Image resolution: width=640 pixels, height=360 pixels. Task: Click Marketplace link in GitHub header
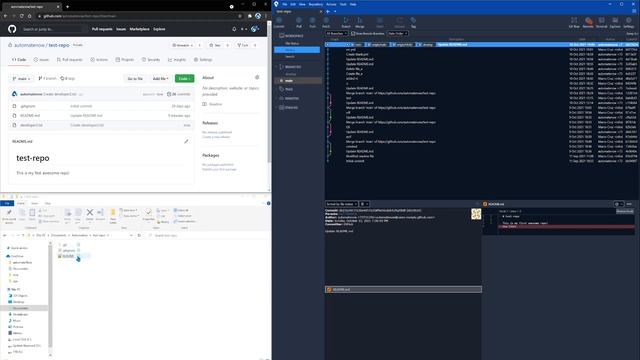coord(140,29)
